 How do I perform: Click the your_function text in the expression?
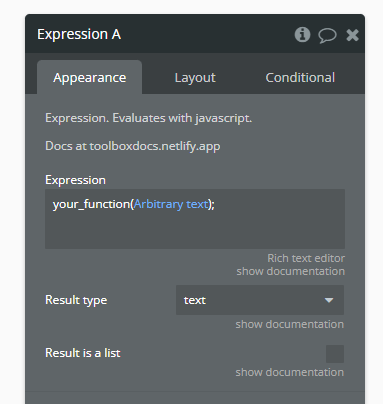click(x=91, y=204)
